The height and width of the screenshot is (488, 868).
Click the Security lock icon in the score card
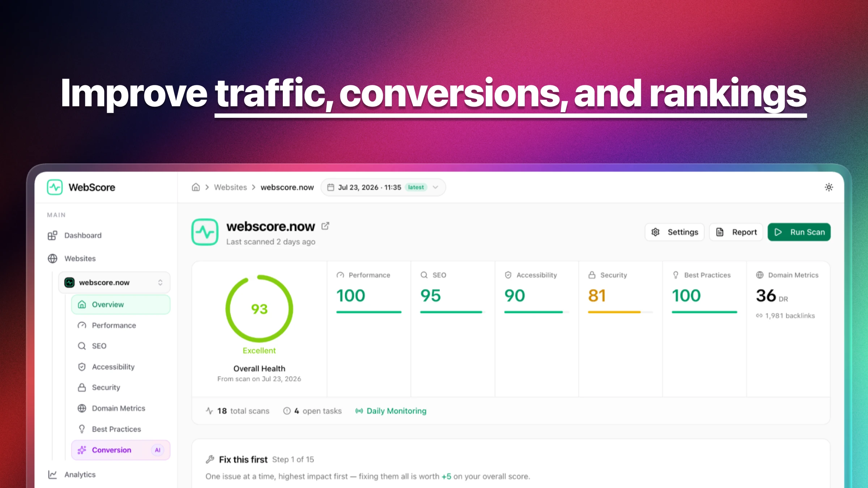[x=592, y=275]
